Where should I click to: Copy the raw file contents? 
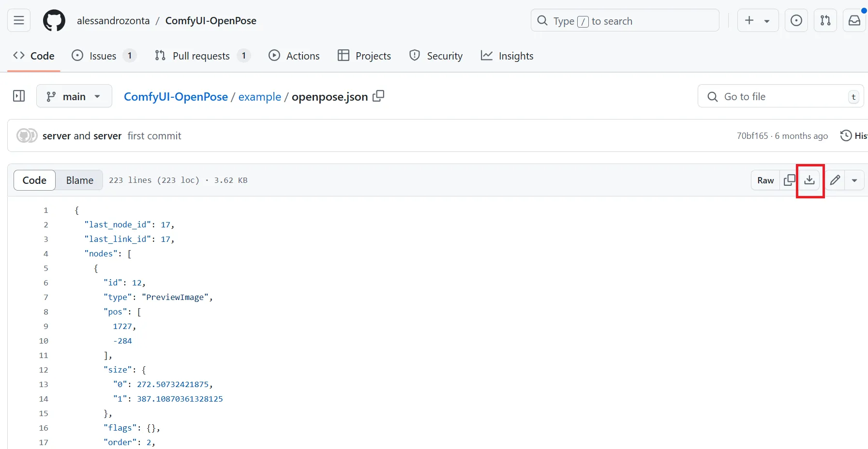[x=789, y=180]
